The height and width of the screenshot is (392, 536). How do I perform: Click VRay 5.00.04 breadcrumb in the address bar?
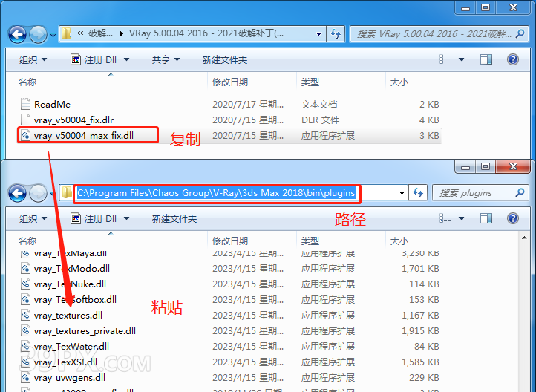(x=206, y=33)
